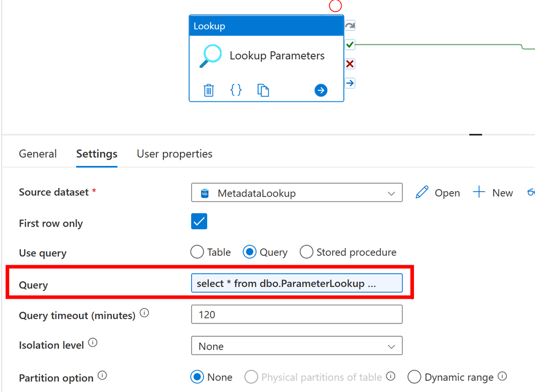Clone the Lookup activity with copy icon
The height and width of the screenshot is (392, 535).
click(263, 90)
